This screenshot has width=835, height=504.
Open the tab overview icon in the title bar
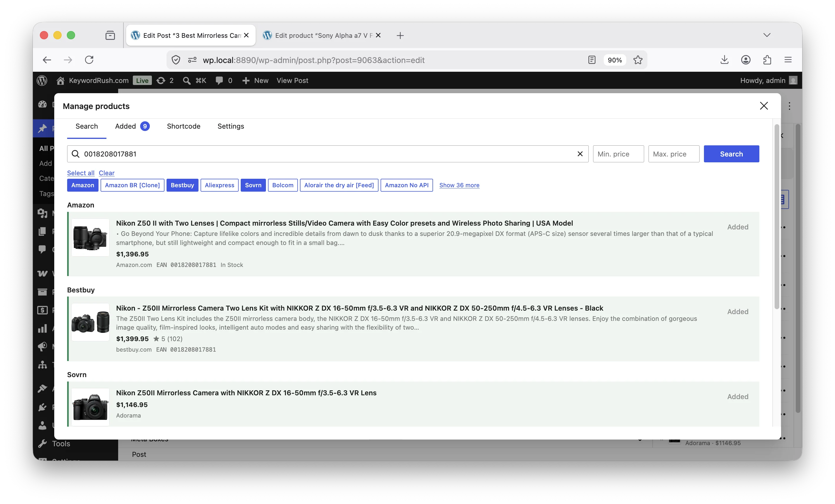[x=110, y=35]
